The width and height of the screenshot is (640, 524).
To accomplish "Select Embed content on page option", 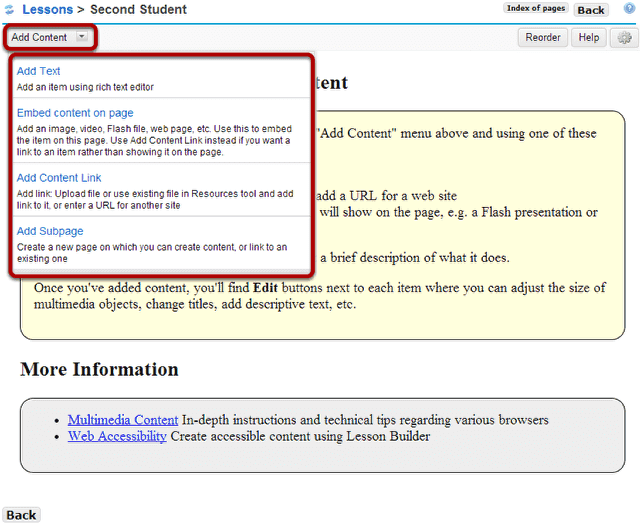I will click(75, 113).
